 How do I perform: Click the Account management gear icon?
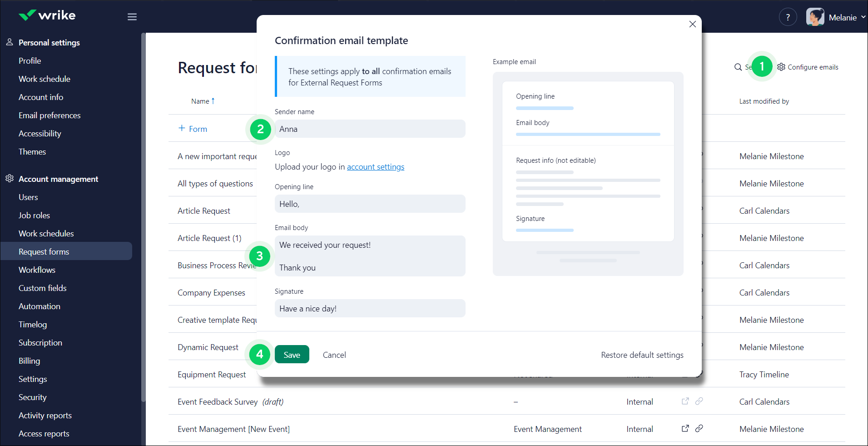tap(10, 179)
